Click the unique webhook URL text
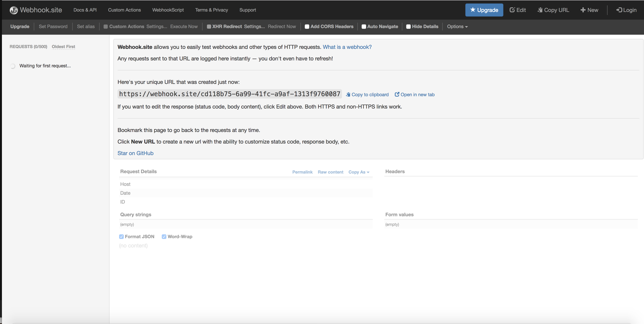This screenshot has width=644, height=324. click(x=230, y=94)
